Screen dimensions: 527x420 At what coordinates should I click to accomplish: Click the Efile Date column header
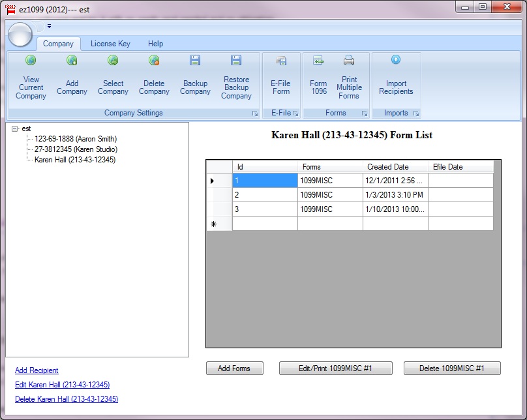460,167
